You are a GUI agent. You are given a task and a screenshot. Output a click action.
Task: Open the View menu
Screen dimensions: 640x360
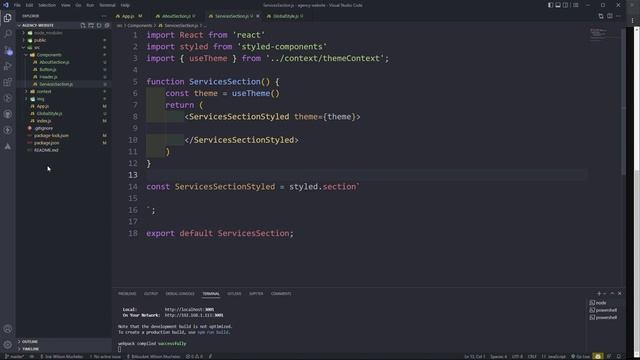65,5
